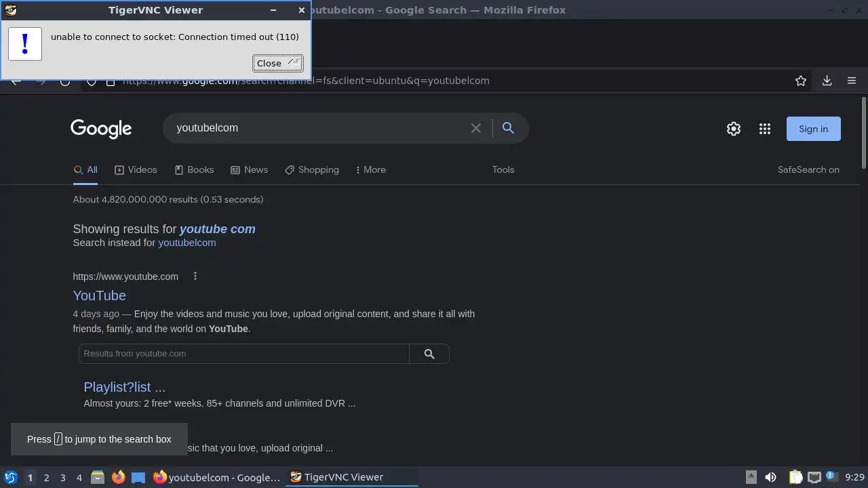Switch to workspace 1 in taskbar
Viewport: 868px width, 488px height.
click(30, 478)
